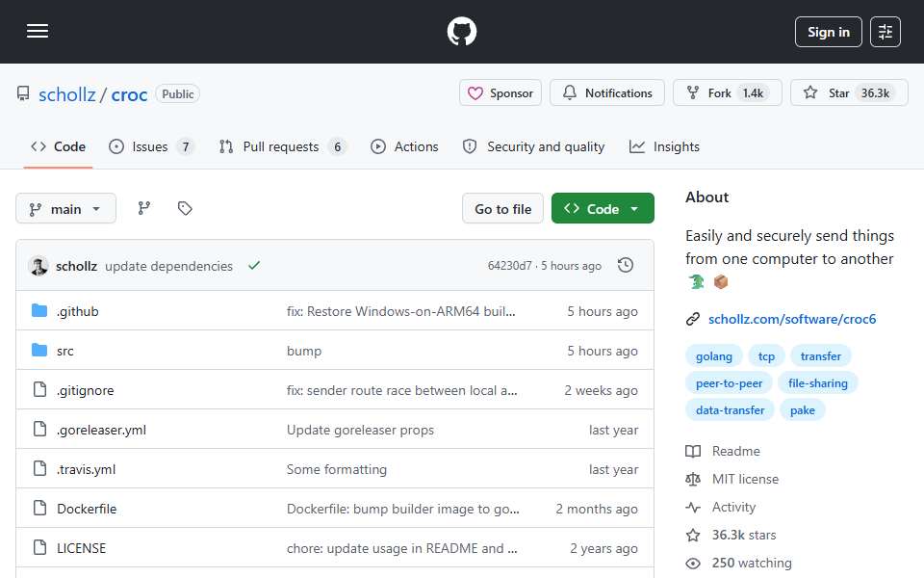Open the schollz.com/software/croc6 website link
The height and width of the screenshot is (578, 924).
point(792,319)
